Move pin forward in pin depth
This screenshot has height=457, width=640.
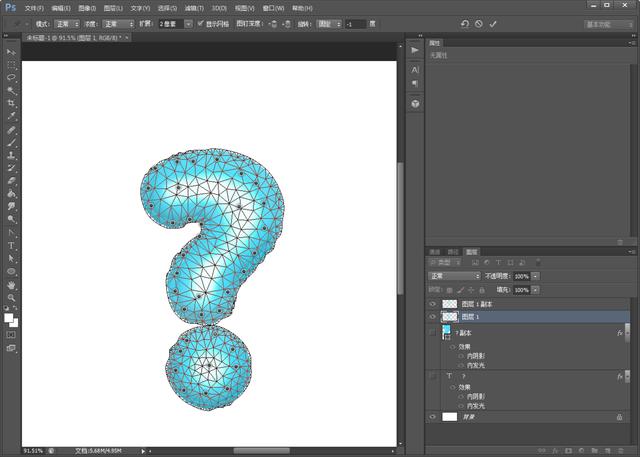273,24
